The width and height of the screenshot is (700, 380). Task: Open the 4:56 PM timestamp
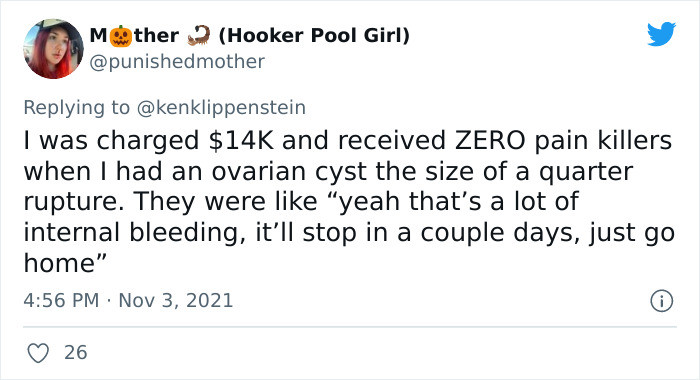click(61, 301)
